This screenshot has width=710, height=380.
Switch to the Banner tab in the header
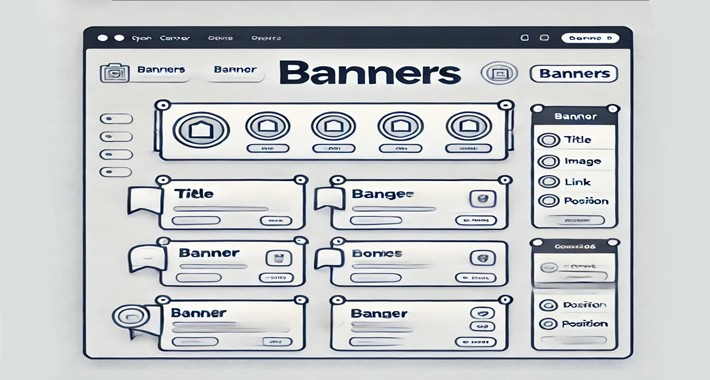click(x=235, y=70)
